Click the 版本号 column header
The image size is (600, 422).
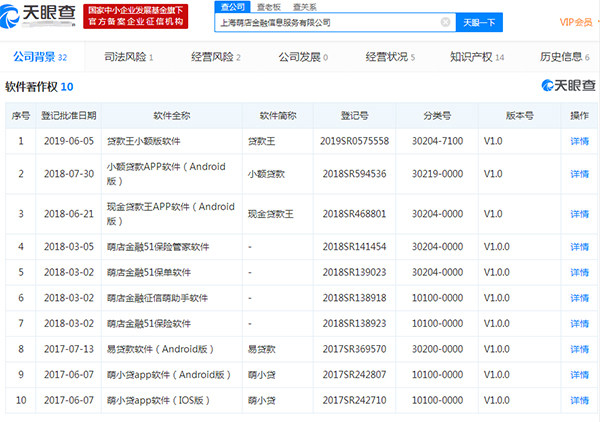click(x=519, y=116)
